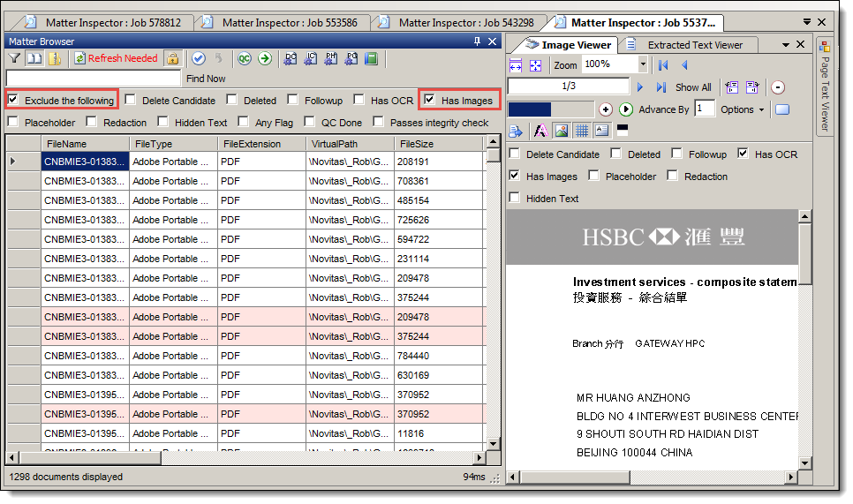This screenshot has height=504, width=853.
Task: Click the green refresh icon beside Refresh Needed
Action: pyautogui.click(x=80, y=58)
